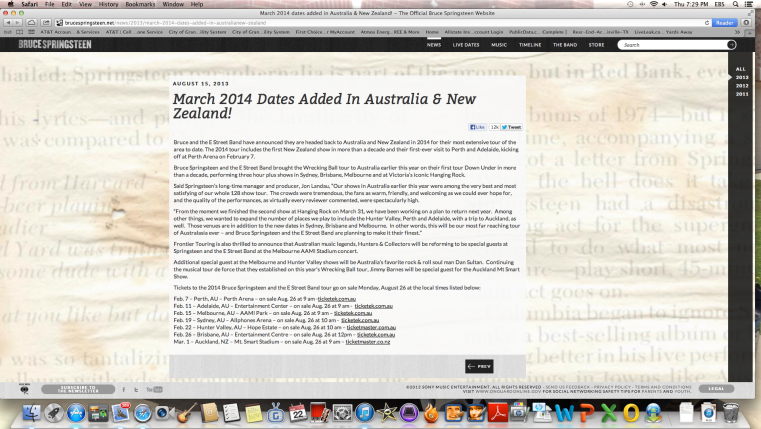This screenshot has width=761, height=429.
Task: Open the Home bookmark
Action: (x=432, y=32)
